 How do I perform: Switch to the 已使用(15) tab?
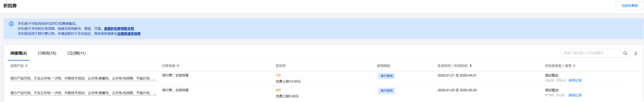click(47, 53)
